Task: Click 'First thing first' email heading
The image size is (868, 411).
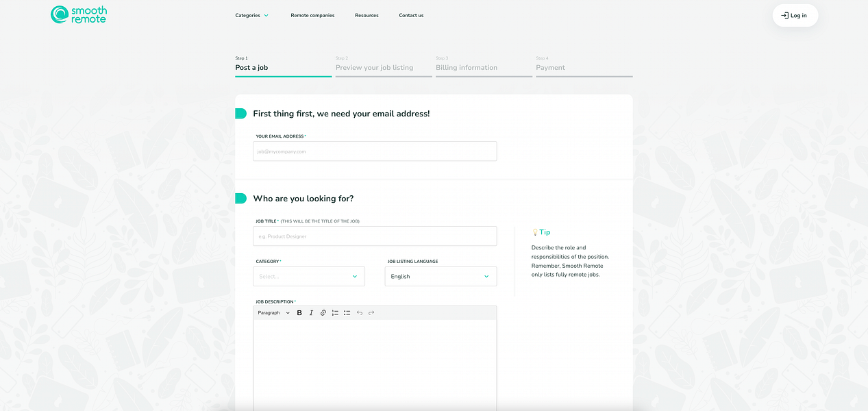Action: (x=341, y=114)
